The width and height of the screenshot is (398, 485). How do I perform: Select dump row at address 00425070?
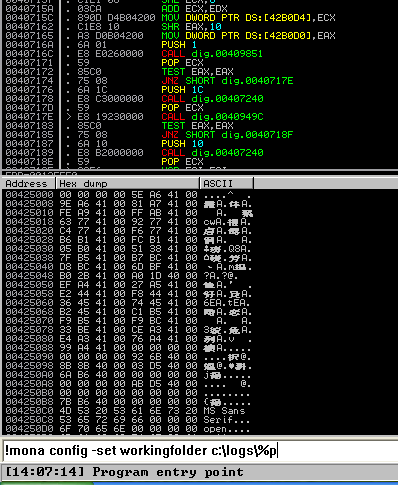pos(128,320)
